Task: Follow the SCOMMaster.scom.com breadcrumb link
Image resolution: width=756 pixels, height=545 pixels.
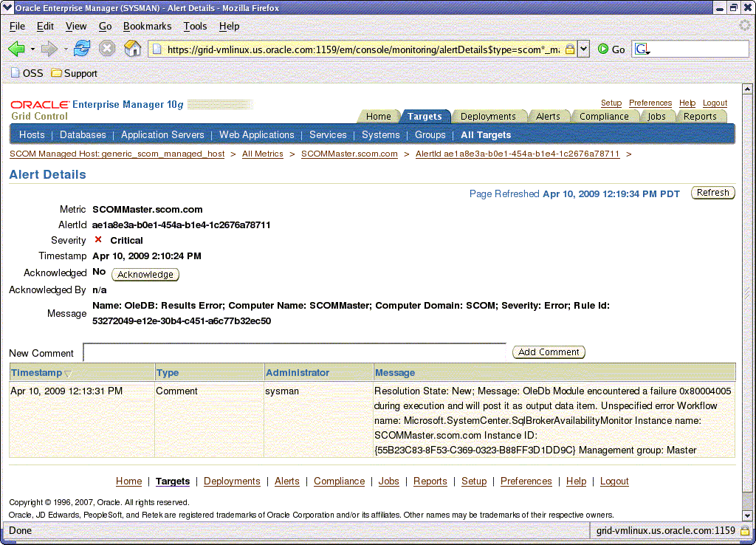Action: click(x=349, y=154)
